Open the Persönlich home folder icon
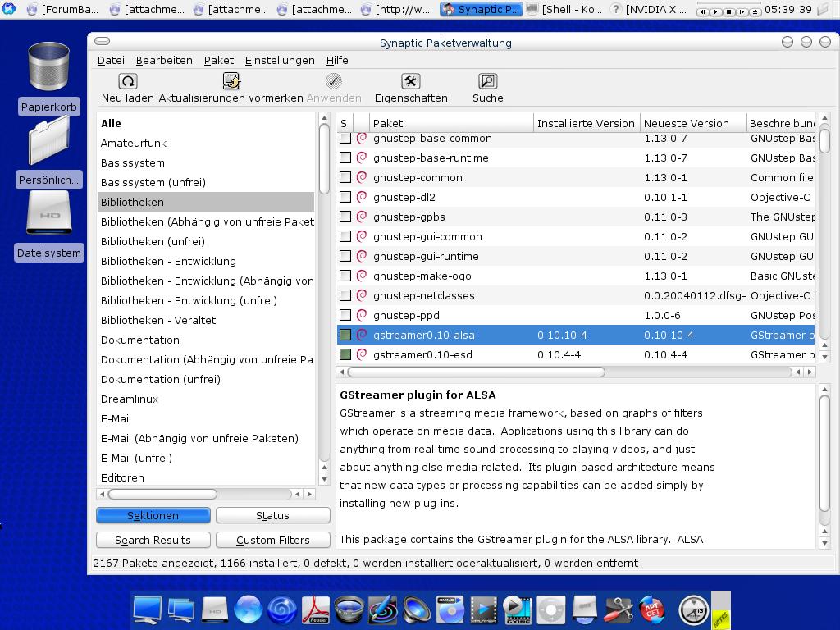The height and width of the screenshot is (630, 840). click(48, 140)
